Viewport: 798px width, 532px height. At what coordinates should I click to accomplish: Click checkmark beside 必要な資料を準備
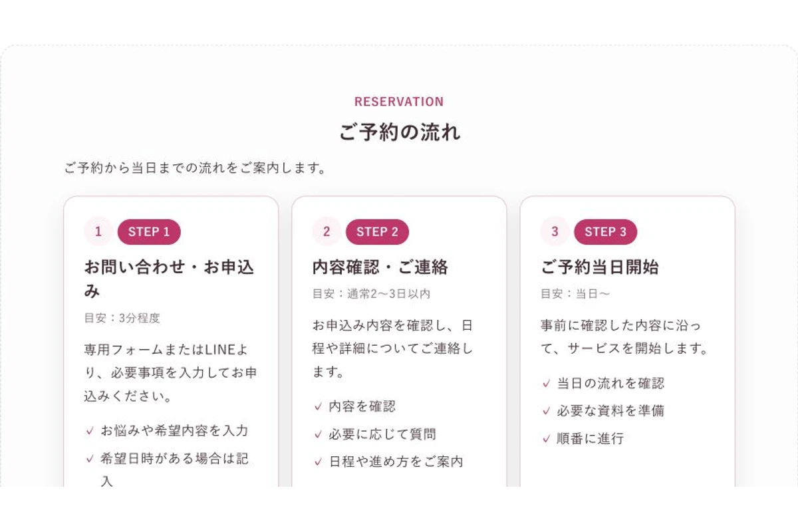[546, 411]
